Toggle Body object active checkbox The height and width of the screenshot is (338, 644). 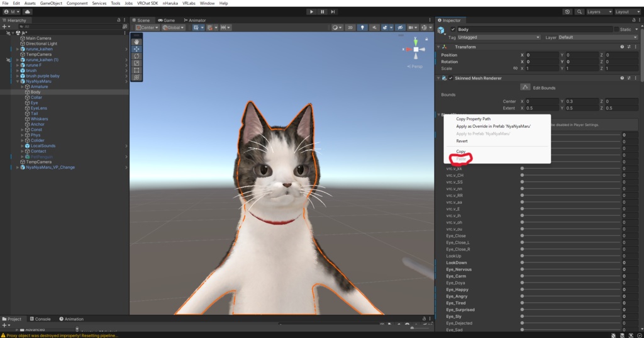coord(453,29)
